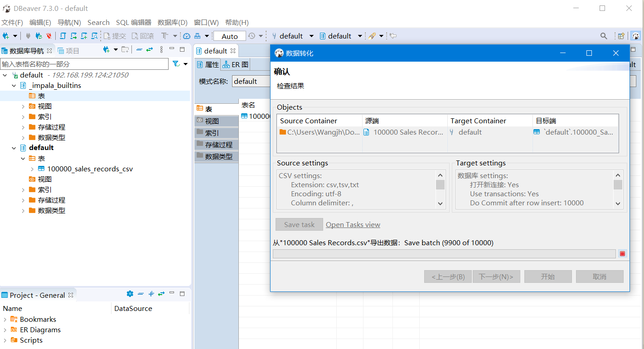Click the Open Tasks view link

(353, 225)
